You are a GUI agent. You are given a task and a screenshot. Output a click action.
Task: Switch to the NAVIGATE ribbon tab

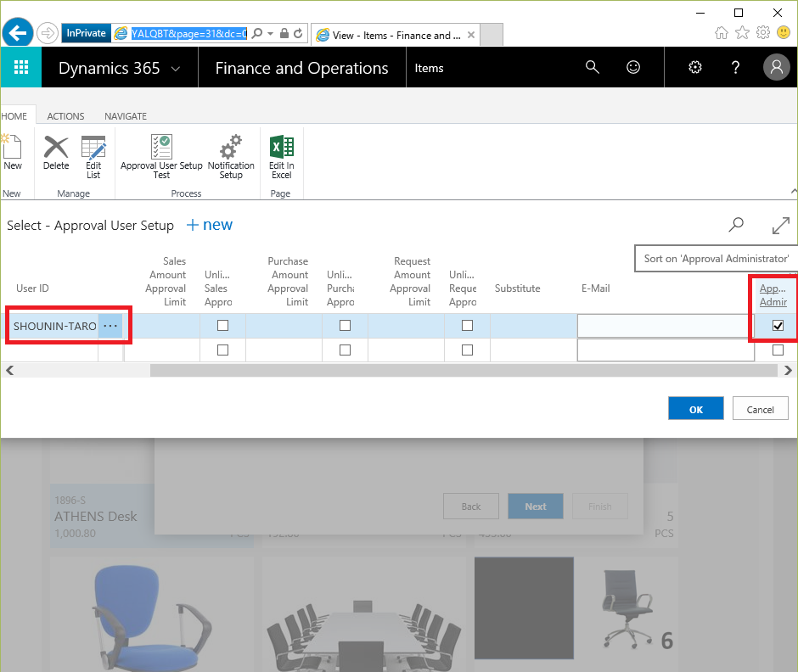point(126,116)
